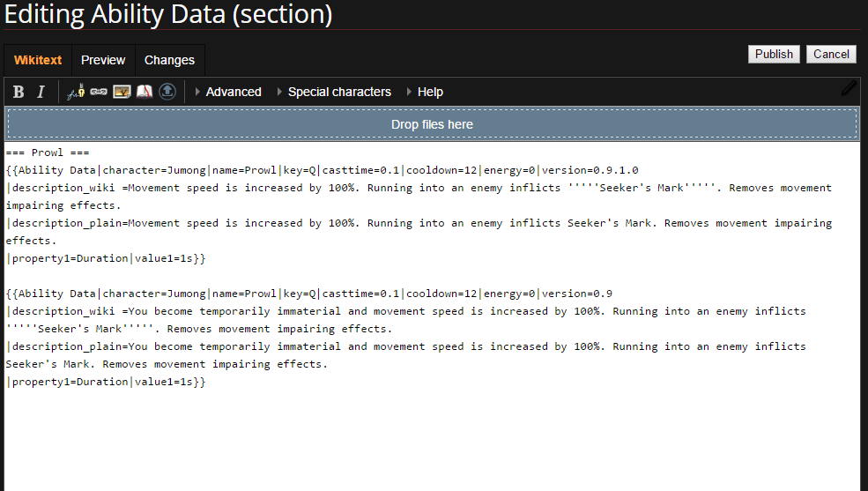The height and width of the screenshot is (491, 868).
Task: Switch to the Preview tab
Action: point(103,60)
